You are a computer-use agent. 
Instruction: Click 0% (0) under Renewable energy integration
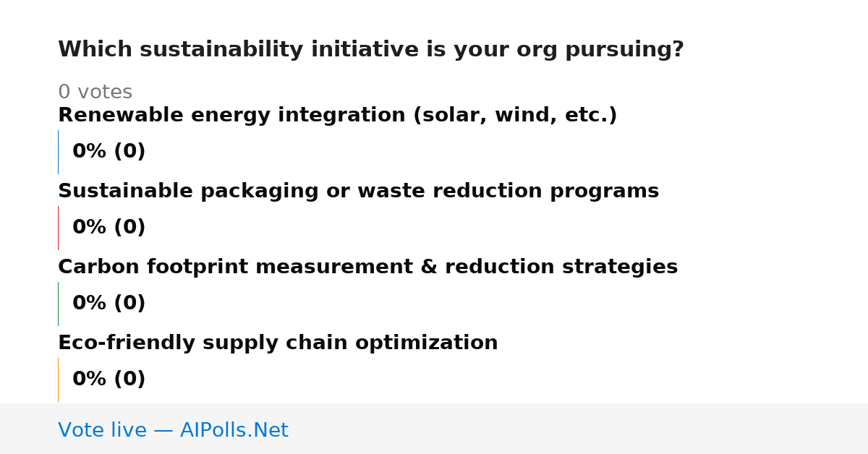coord(109,152)
